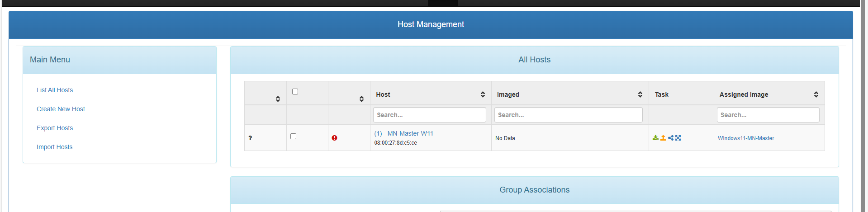
Task: Check the MN-Master-W11 host row checkbox
Action: point(293,136)
